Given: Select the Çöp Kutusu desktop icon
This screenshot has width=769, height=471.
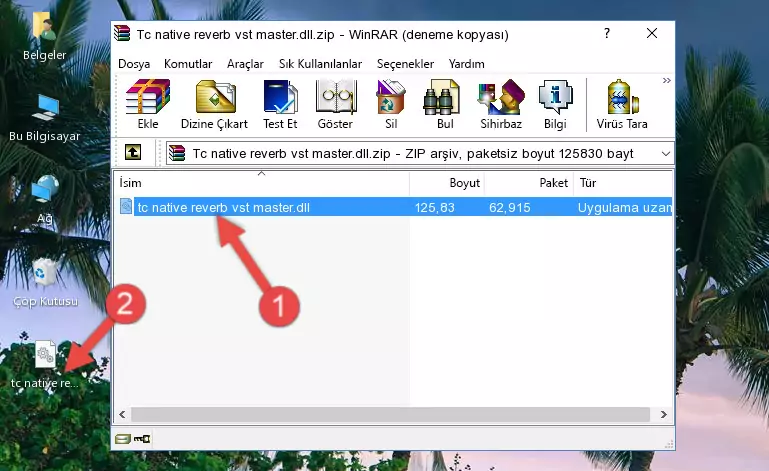Looking at the screenshot, I should point(45,282).
